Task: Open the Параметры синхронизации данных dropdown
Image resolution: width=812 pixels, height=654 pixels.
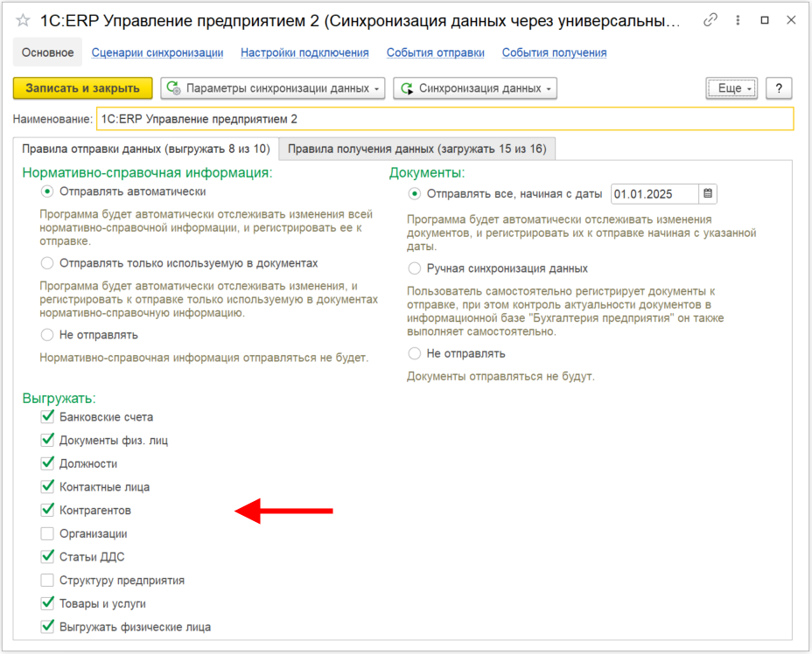Action: (x=273, y=88)
